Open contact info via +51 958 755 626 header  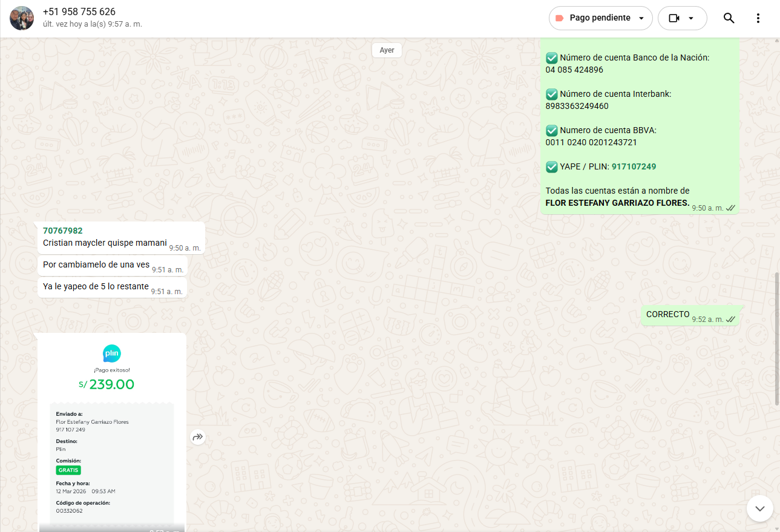click(79, 12)
